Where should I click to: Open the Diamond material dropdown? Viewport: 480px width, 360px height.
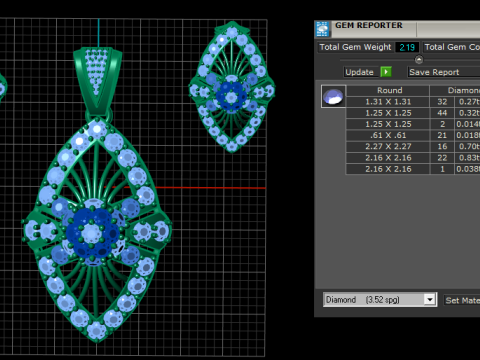point(380,300)
